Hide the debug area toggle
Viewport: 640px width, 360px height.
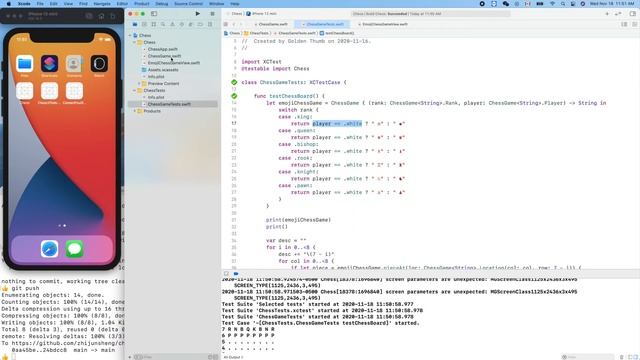click(x=226, y=273)
